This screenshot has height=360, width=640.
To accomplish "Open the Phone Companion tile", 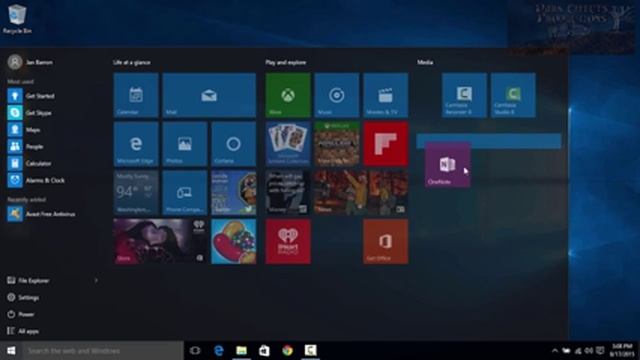I will point(184,193).
